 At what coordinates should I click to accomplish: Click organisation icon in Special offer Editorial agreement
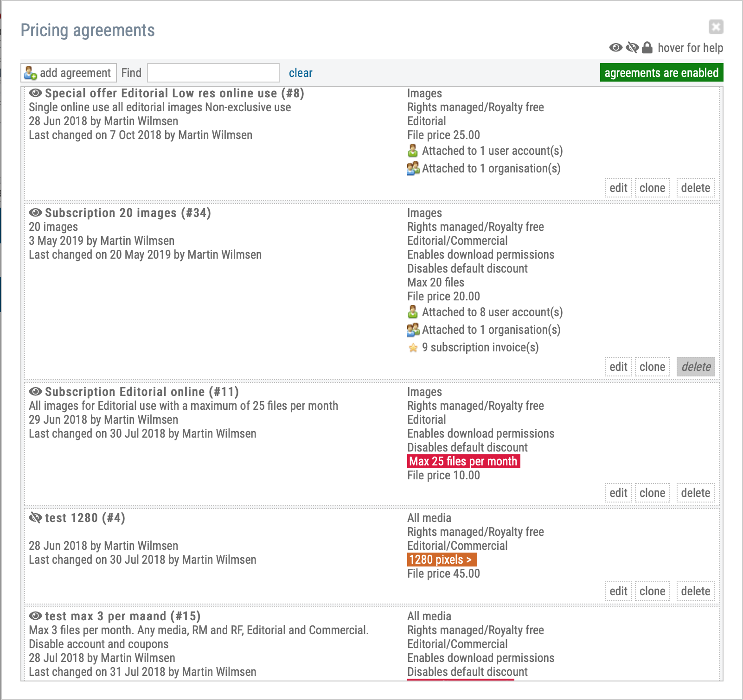413,168
